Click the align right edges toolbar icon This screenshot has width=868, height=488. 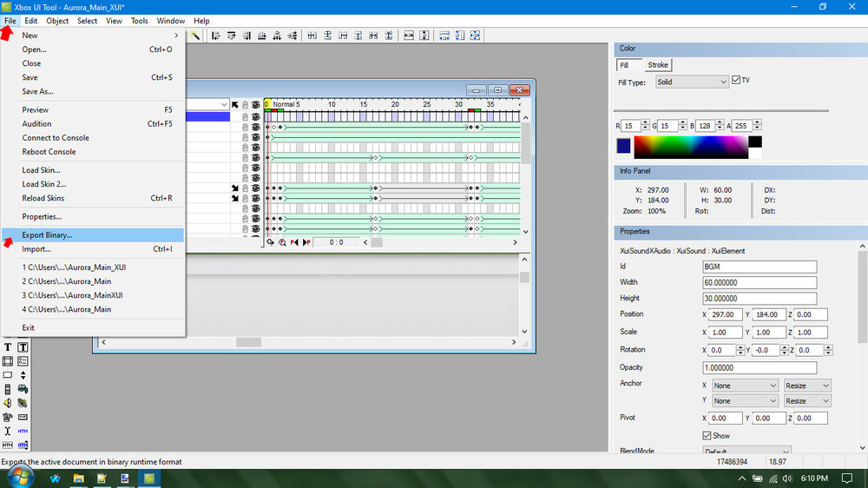click(x=247, y=36)
